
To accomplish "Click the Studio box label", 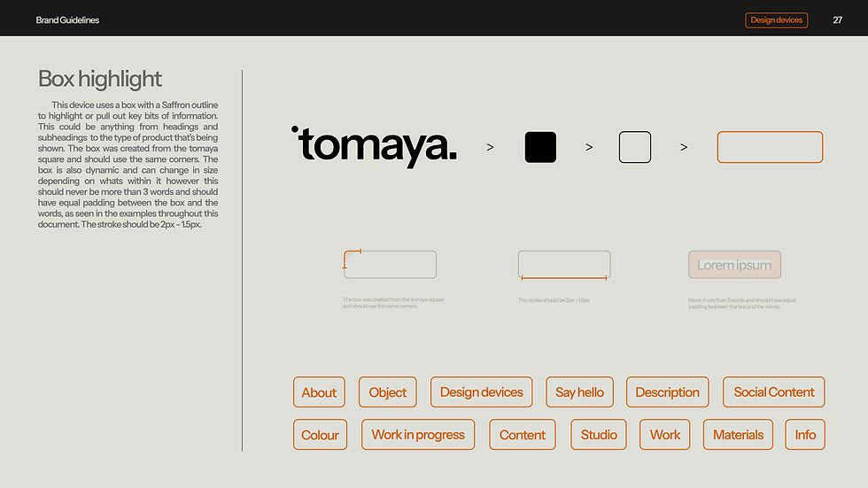I will pos(599,435).
